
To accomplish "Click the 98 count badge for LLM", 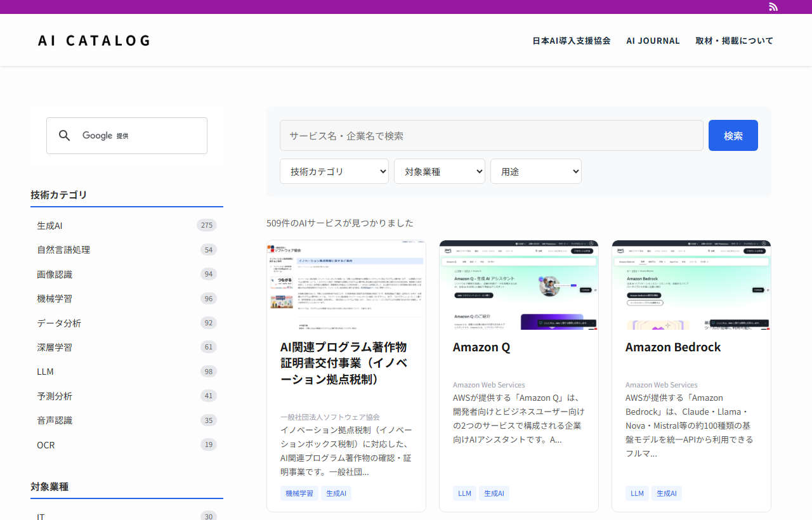I will tap(209, 372).
